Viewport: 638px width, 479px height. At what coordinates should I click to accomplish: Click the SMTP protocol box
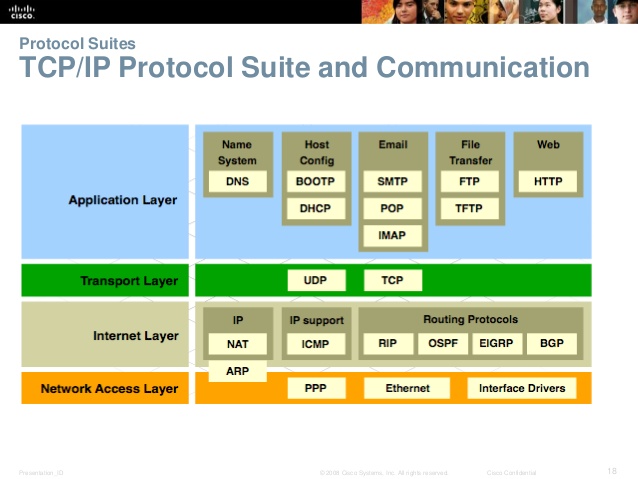(393, 181)
